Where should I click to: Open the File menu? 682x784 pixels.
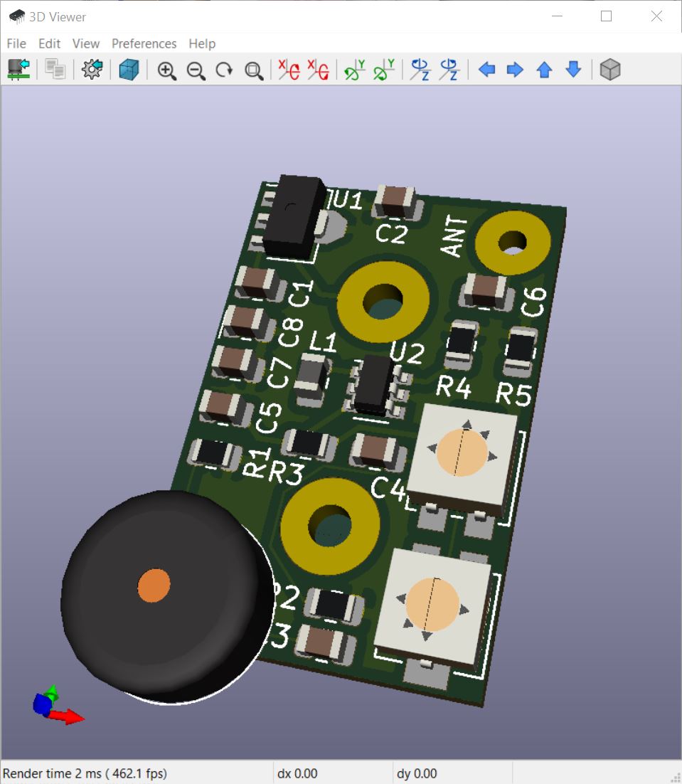click(x=16, y=43)
